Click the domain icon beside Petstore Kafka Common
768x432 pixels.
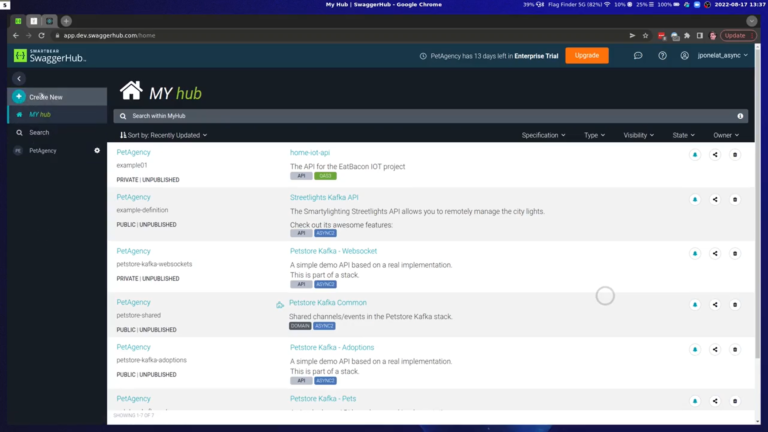pyautogui.click(x=279, y=305)
